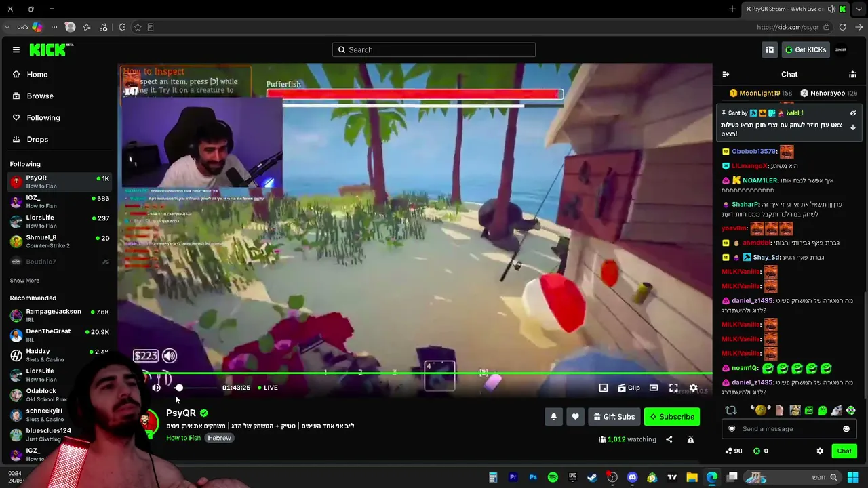Viewport: 868px width, 488px height.
Task: Share the stream via share icon
Action: 669,439
